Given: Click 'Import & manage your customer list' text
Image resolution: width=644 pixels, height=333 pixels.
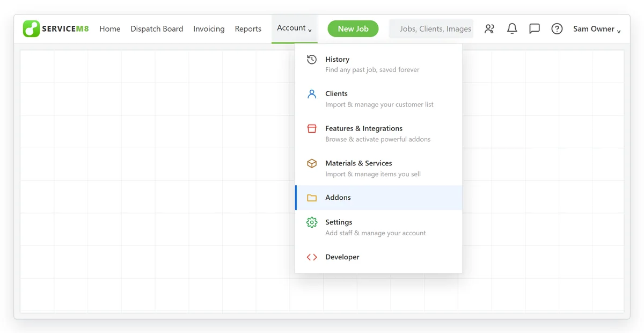Looking at the screenshot, I should 379,105.
